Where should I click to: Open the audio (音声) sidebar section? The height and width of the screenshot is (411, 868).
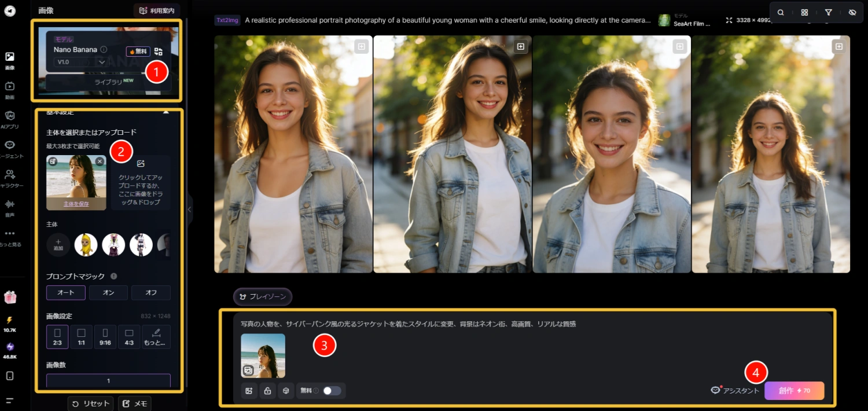pyautogui.click(x=10, y=208)
